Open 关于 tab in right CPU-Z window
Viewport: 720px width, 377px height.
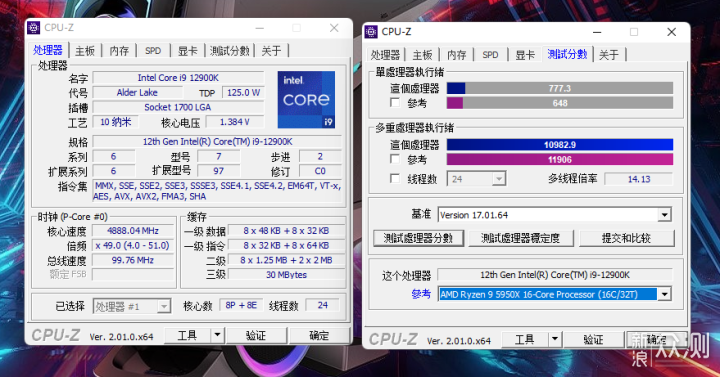click(608, 55)
